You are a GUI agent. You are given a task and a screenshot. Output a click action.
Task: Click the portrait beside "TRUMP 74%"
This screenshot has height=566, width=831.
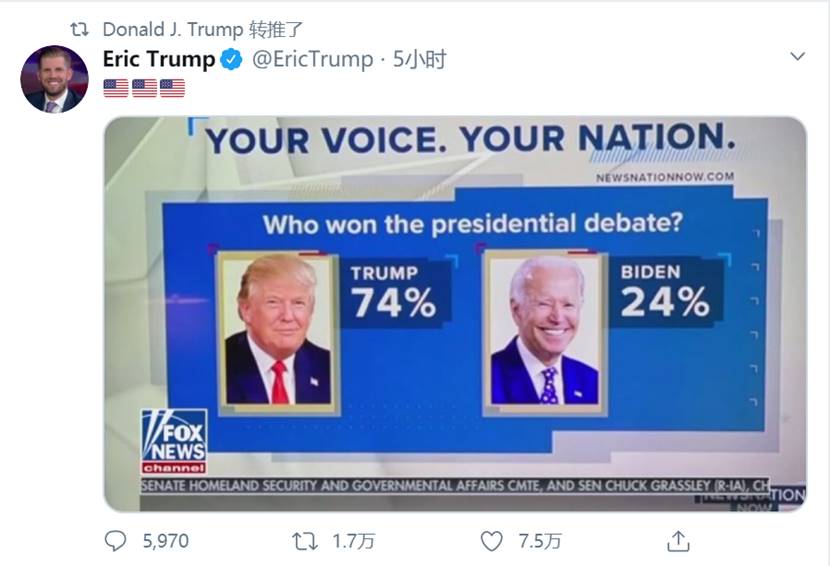[277, 331]
